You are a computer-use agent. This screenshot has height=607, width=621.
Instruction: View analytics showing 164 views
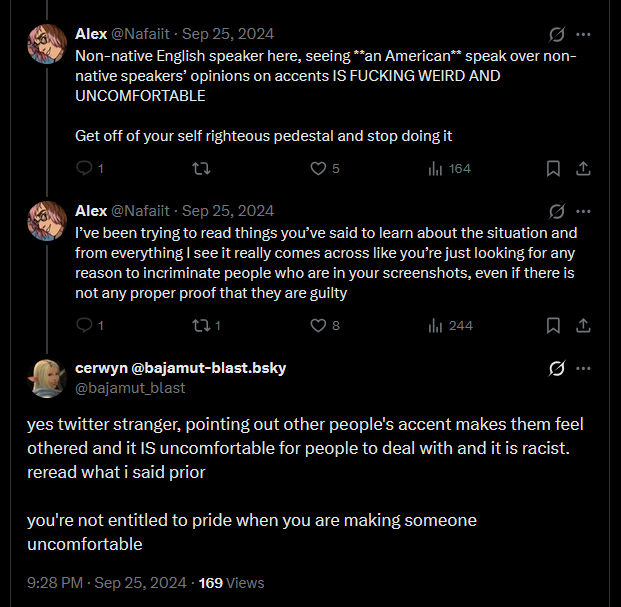pyautogui.click(x=435, y=169)
